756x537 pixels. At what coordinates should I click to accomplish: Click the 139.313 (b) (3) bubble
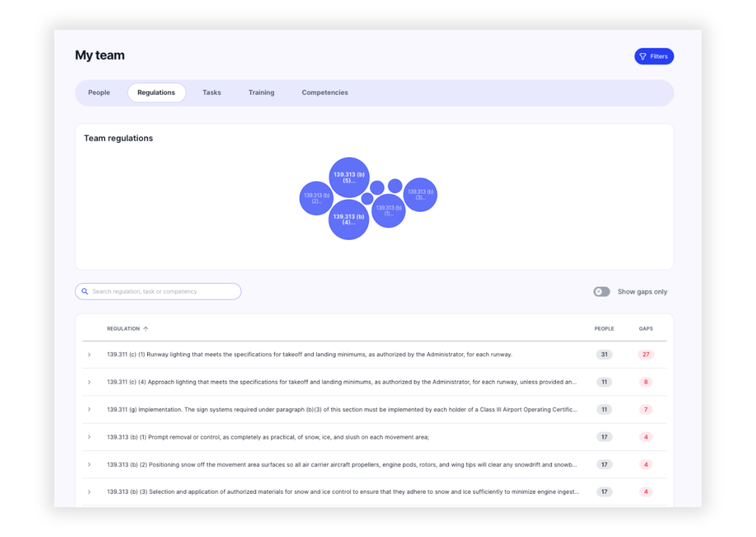pos(420,194)
